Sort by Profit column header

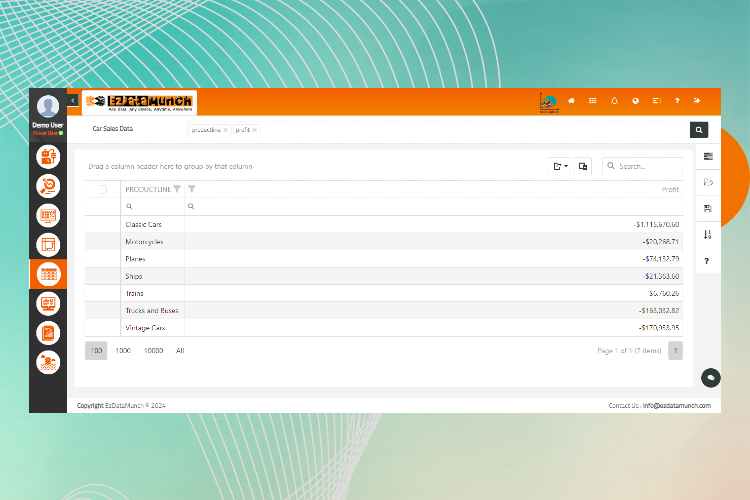pyautogui.click(x=670, y=189)
